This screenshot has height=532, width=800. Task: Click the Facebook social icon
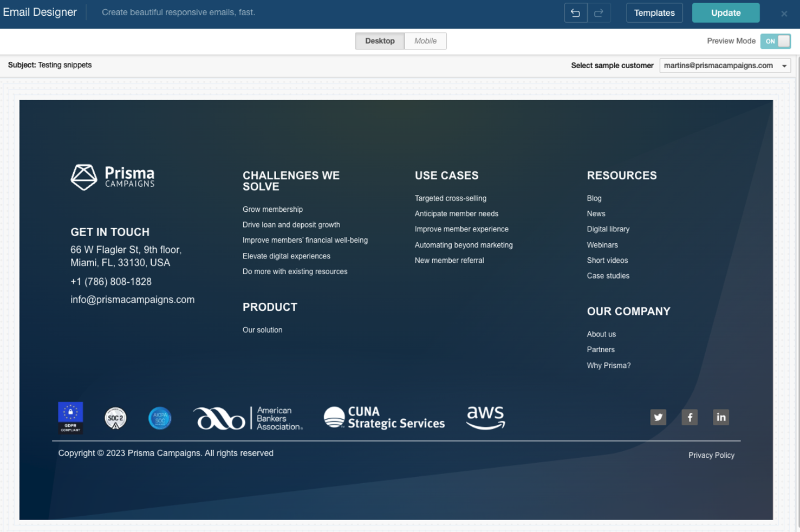pyautogui.click(x=690, y=417)
